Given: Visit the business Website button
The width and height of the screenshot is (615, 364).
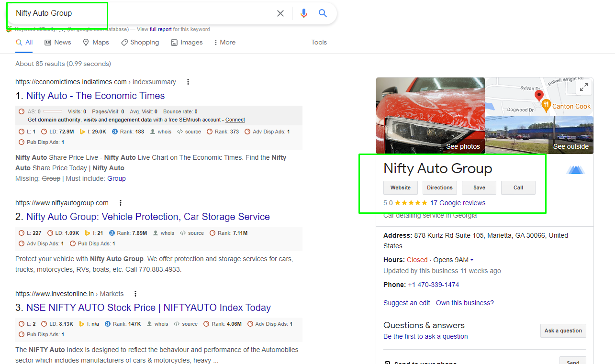Looking at the screenshot, I should (x=401, y=188).
